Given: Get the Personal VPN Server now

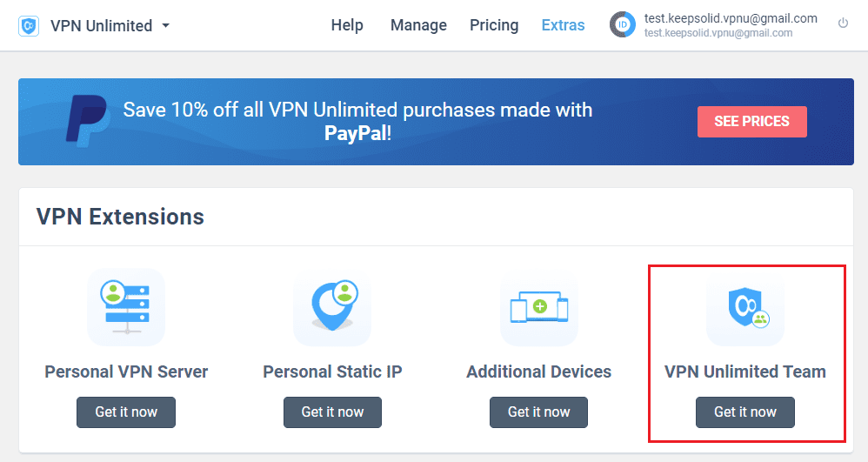Looking at the screenshot, I should pos(126,412).
